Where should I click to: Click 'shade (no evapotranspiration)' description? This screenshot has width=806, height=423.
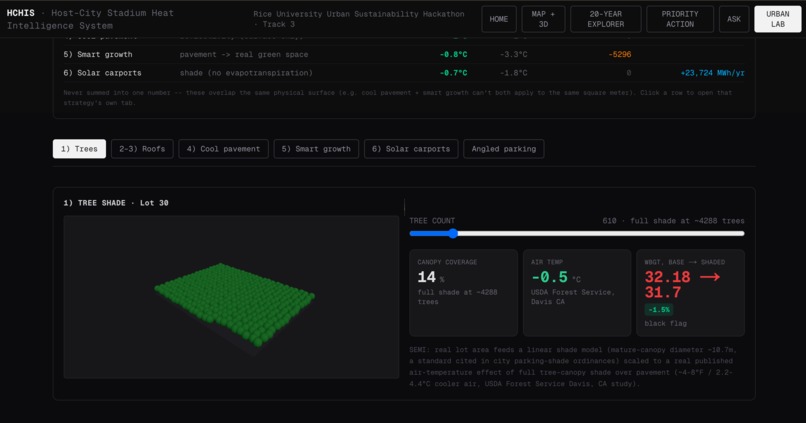(246, 73)
